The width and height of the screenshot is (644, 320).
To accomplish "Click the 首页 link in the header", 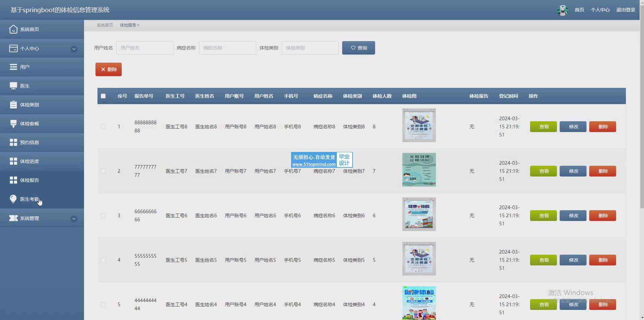I will (579, 10).
